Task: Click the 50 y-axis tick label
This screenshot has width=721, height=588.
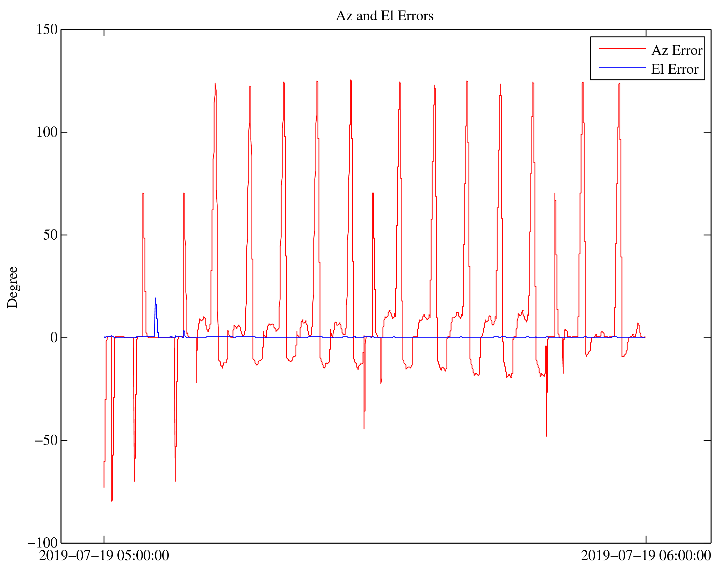Action: coord(50,235)
